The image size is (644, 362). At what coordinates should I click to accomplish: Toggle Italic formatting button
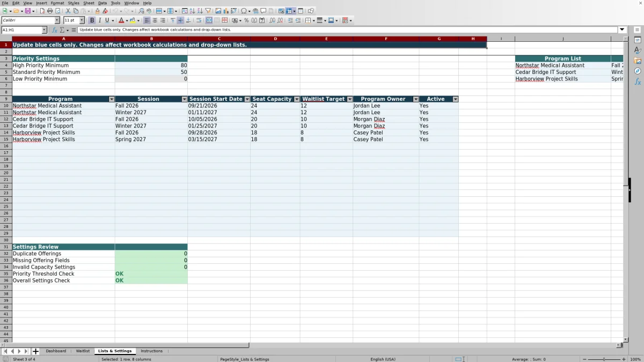99,20
